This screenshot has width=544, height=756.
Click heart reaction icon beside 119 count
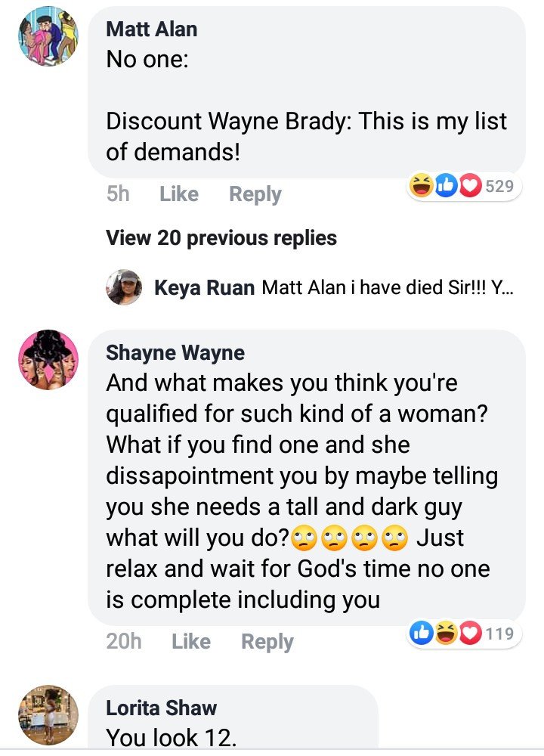(x=470, y=634)
